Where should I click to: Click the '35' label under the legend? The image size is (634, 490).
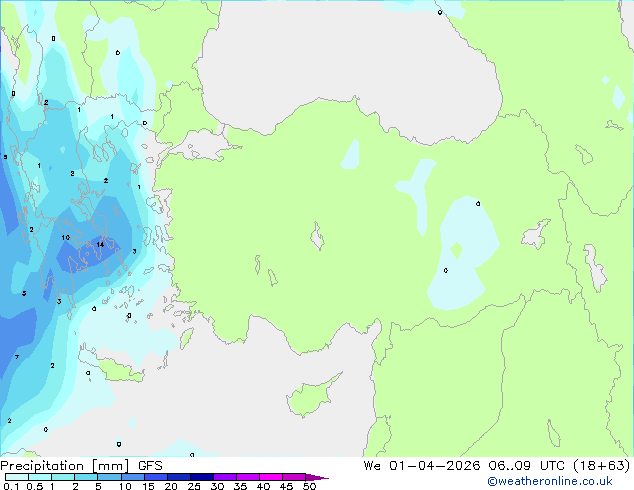[x=240, y=486]
